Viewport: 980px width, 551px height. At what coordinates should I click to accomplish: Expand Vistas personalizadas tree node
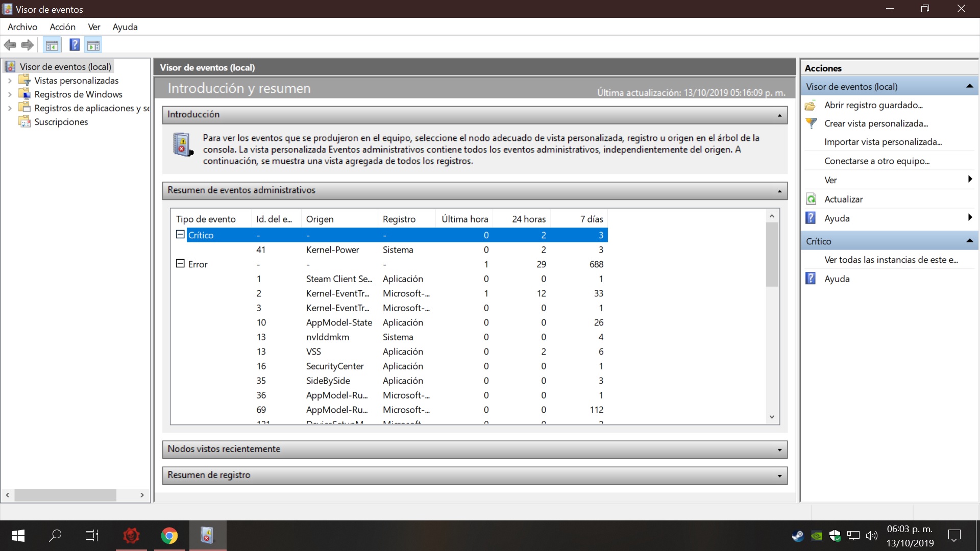(10, 81)
